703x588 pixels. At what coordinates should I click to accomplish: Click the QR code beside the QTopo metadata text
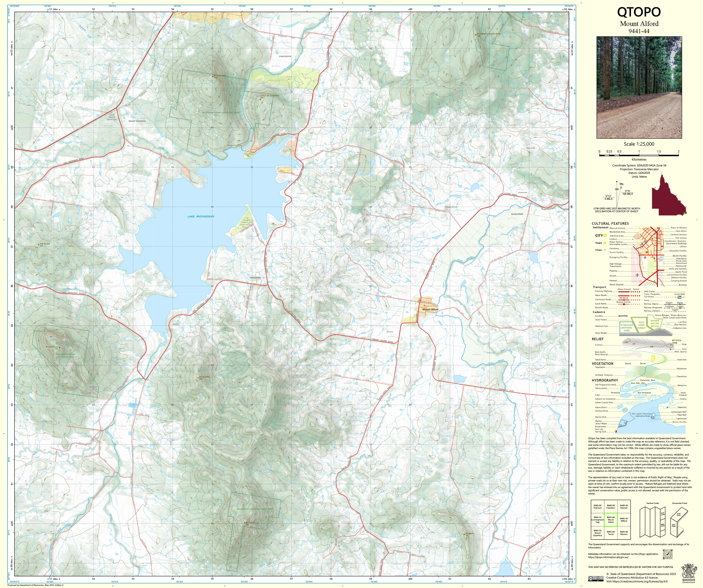tap(668, 554)
